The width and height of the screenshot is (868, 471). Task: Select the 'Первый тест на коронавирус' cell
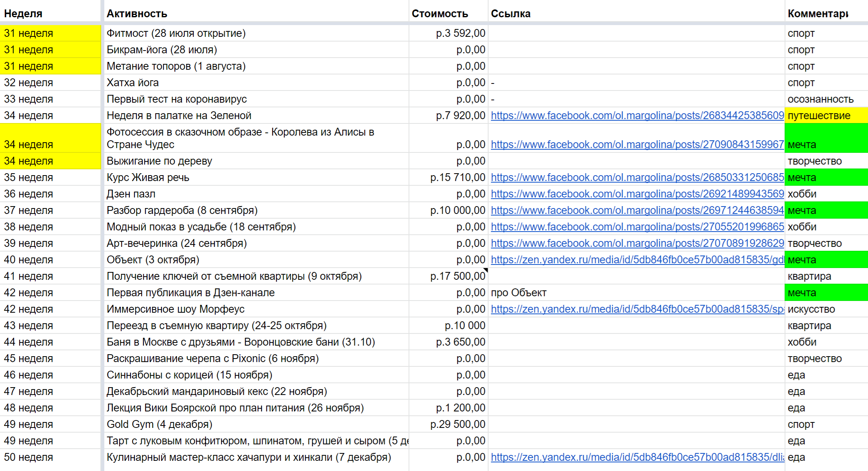(256, 99)
